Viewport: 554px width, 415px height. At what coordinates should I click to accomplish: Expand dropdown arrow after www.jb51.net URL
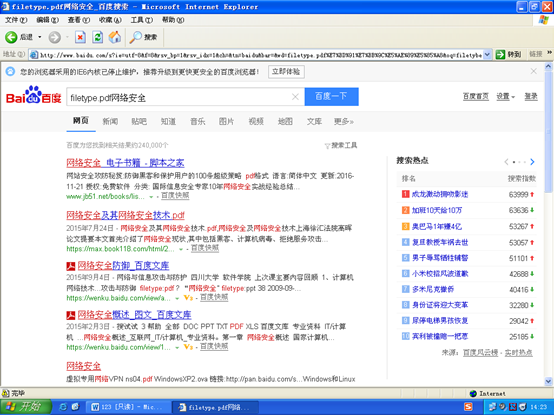pos(151,197)
